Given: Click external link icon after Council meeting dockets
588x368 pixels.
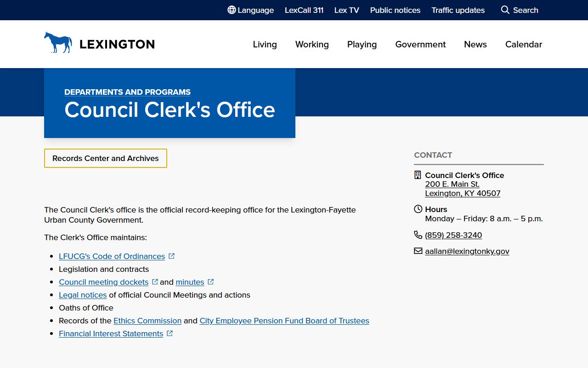Looking at the screenshot, I should [x=155, y=282].
